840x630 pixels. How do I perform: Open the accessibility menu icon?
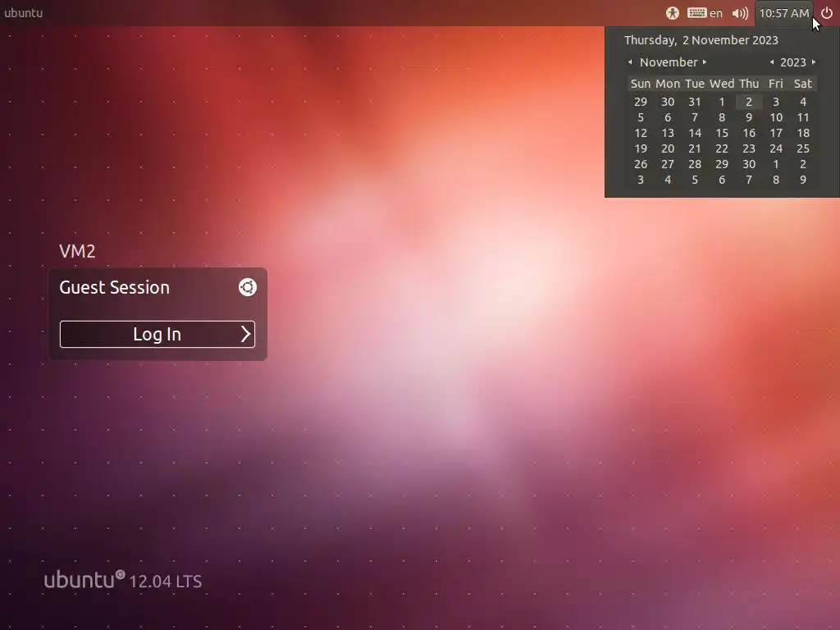click(x=673, y=13)
